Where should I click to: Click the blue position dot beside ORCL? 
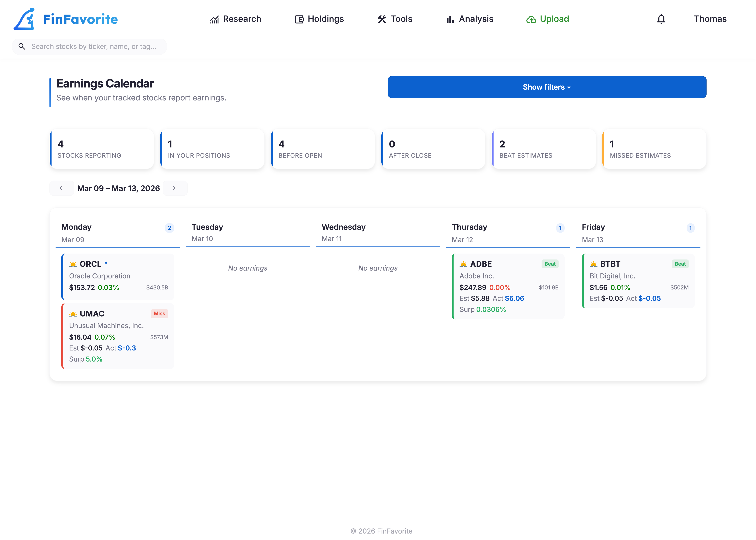(106, 263)
